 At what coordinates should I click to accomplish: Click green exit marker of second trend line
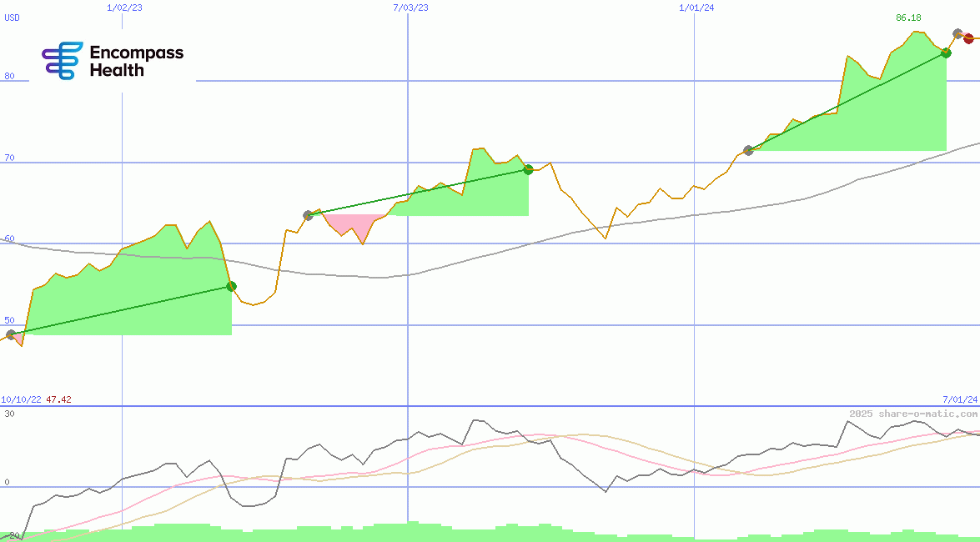coord(528,169)
